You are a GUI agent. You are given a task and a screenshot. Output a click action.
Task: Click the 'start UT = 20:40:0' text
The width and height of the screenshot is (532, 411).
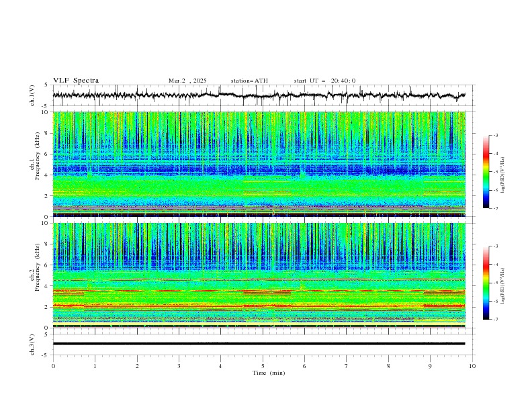pyautogui.click(x=324, y=81)
